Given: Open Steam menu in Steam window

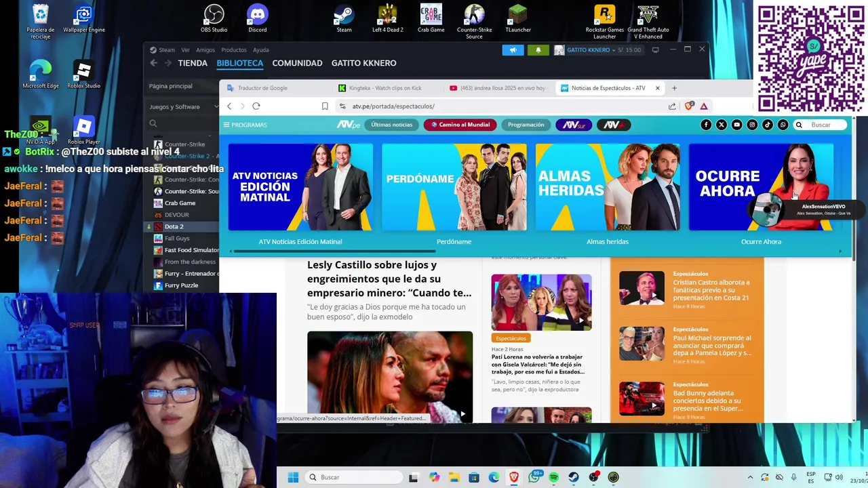Looking at the screenshot, I should (x=167, y=50).
